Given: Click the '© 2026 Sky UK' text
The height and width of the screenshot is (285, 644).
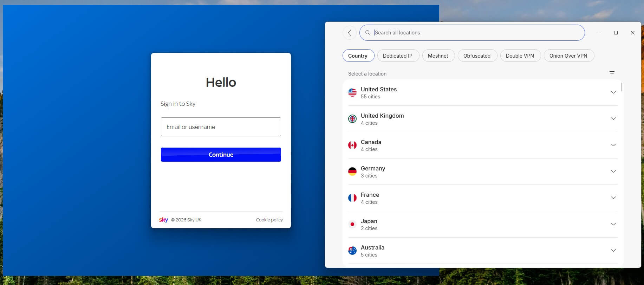Looking at the screenshot, I should tap(186, 220).
